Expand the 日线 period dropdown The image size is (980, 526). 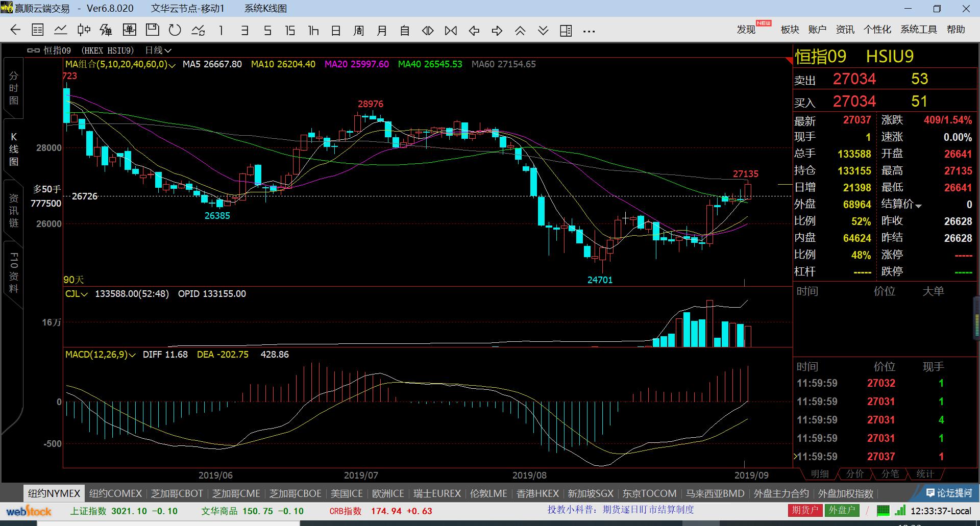[158, 51]
